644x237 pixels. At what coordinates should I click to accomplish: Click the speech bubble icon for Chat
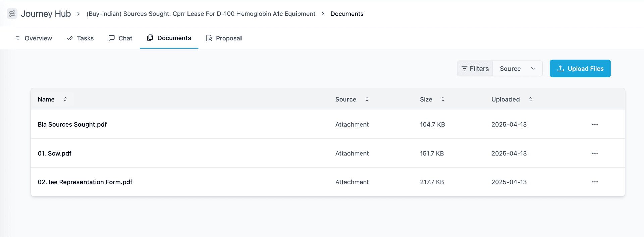112,38
